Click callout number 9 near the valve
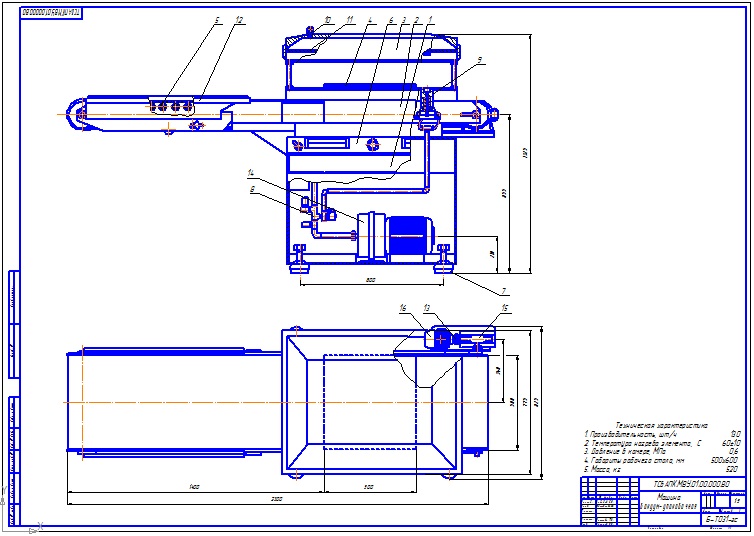This screenshot has width=754, height=536. click(x=479, y=60)
